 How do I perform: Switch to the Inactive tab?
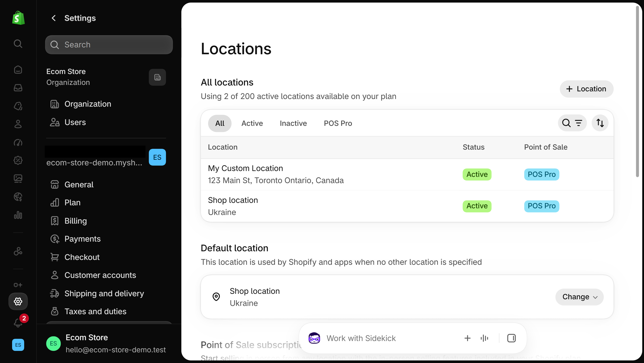tap(293, 123)
